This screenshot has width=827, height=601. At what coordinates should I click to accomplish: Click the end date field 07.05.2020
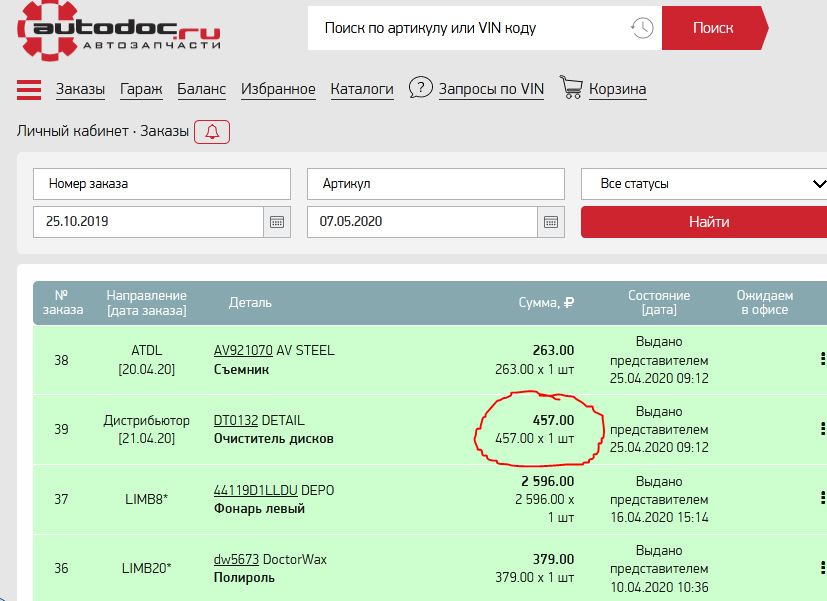422,222
